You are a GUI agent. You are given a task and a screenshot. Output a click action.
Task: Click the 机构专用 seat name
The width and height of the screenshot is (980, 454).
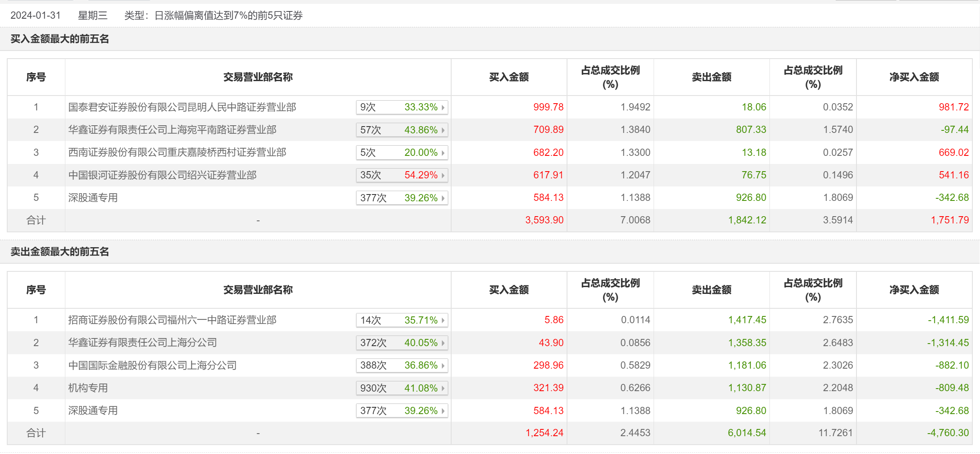(x=88, y=388)
